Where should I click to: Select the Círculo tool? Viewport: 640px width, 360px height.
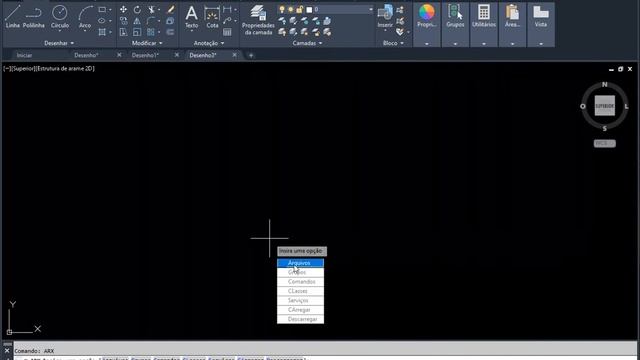click(60, 17)
